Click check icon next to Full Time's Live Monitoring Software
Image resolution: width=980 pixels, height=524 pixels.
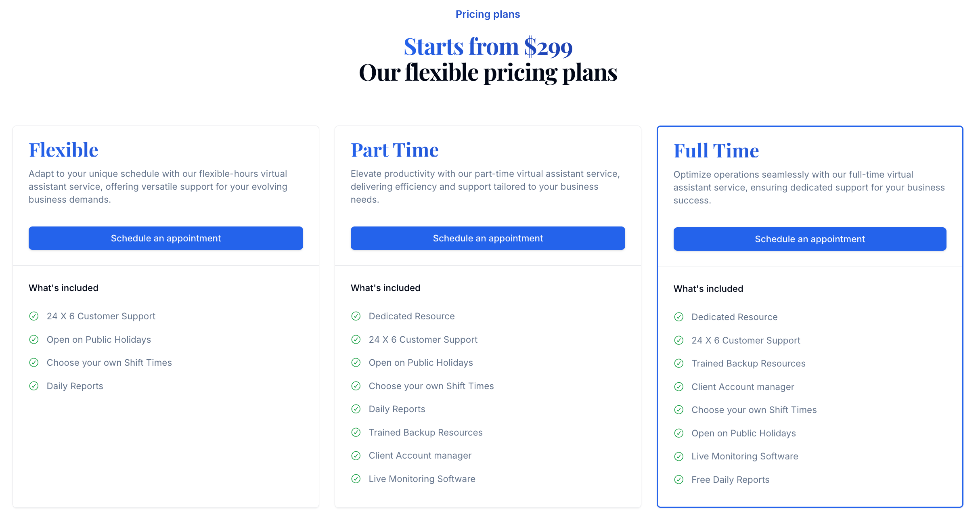(679, 456)
